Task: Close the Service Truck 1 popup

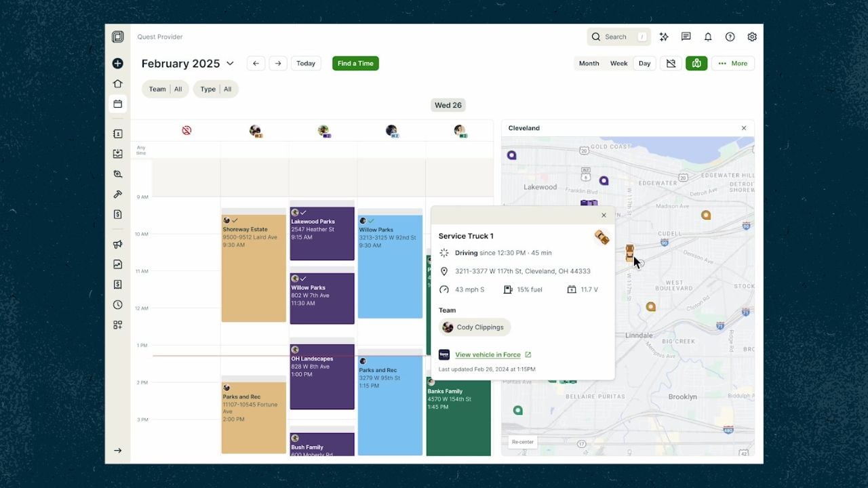Action: pos(604,216)
